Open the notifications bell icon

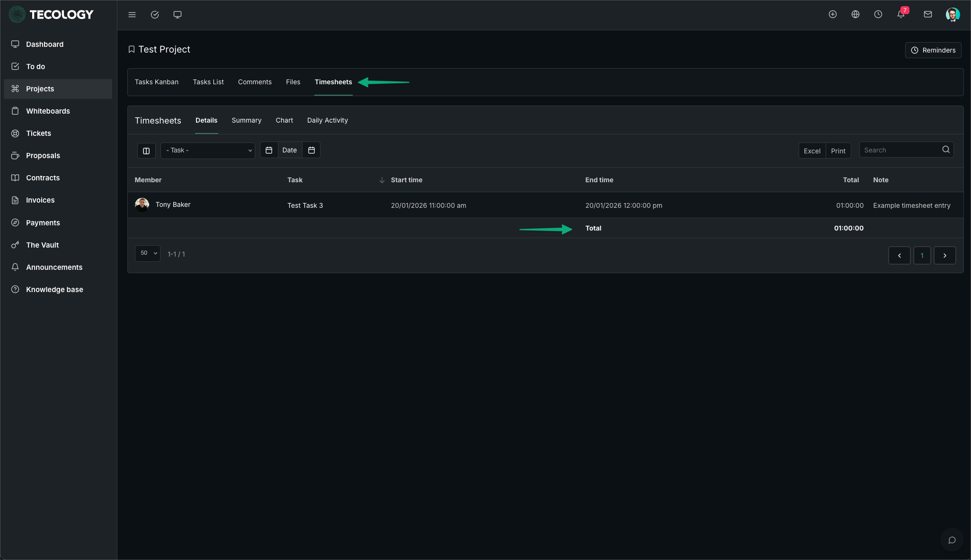[901, 14]
